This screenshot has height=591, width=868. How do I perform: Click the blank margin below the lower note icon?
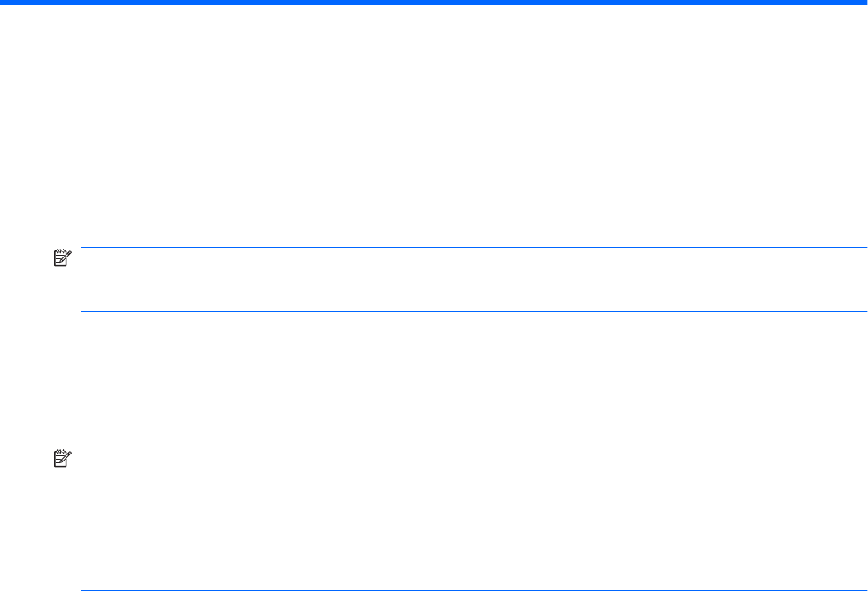[x=59, y=525]
